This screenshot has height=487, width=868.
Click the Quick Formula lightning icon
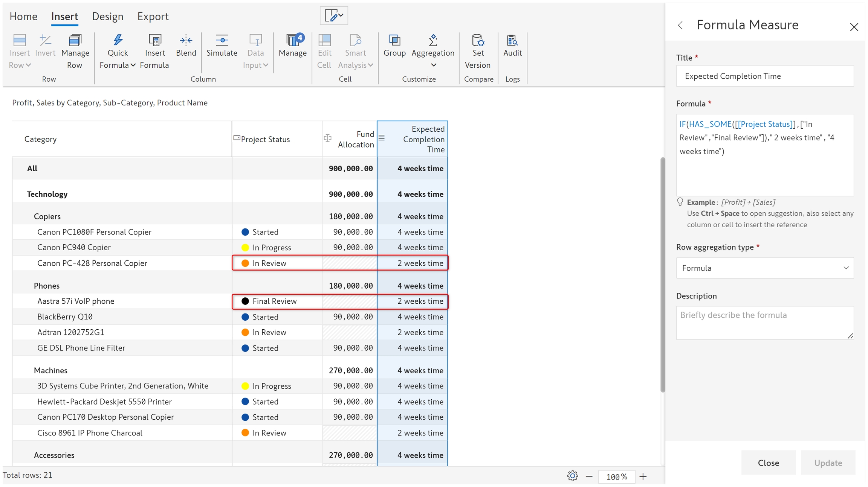coord(118,40)
